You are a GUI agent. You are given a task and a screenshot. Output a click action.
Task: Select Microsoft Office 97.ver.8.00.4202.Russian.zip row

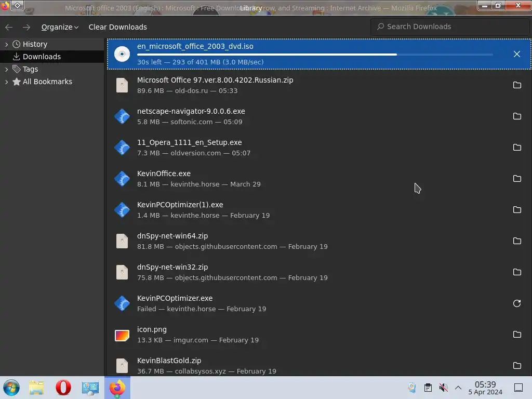[320, 85]
